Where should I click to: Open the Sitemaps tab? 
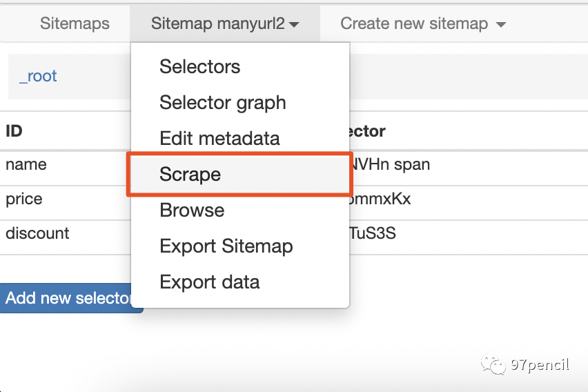75,23
